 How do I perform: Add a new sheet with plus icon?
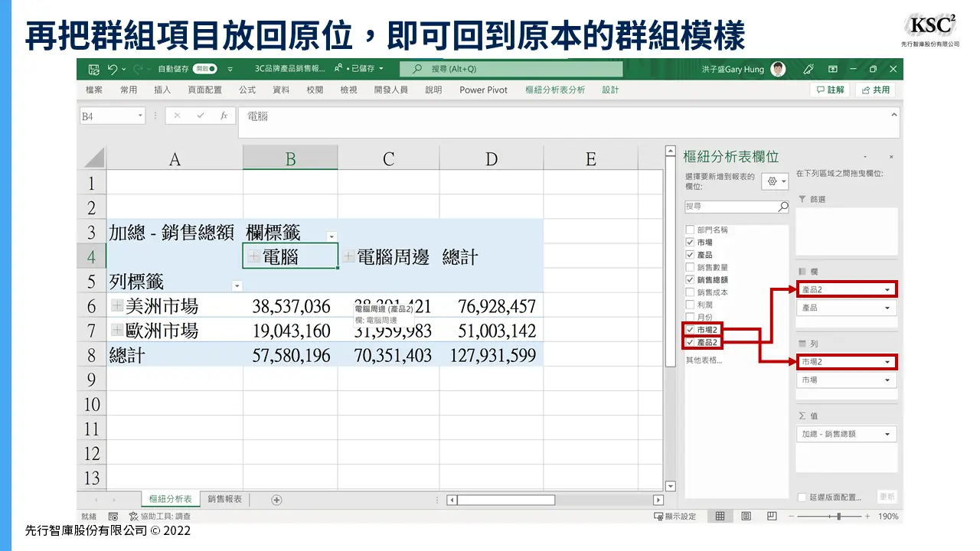point(276,500)
